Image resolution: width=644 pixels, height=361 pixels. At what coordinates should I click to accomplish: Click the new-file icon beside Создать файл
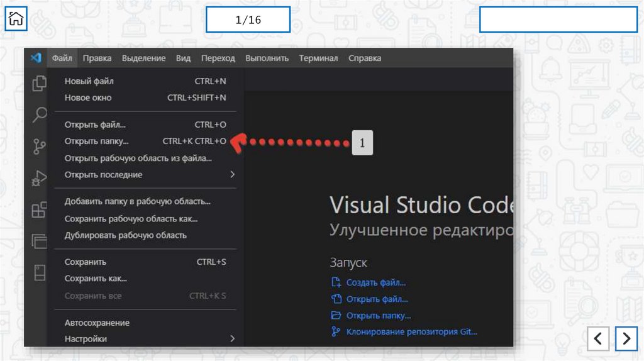(x=336, y=282)
